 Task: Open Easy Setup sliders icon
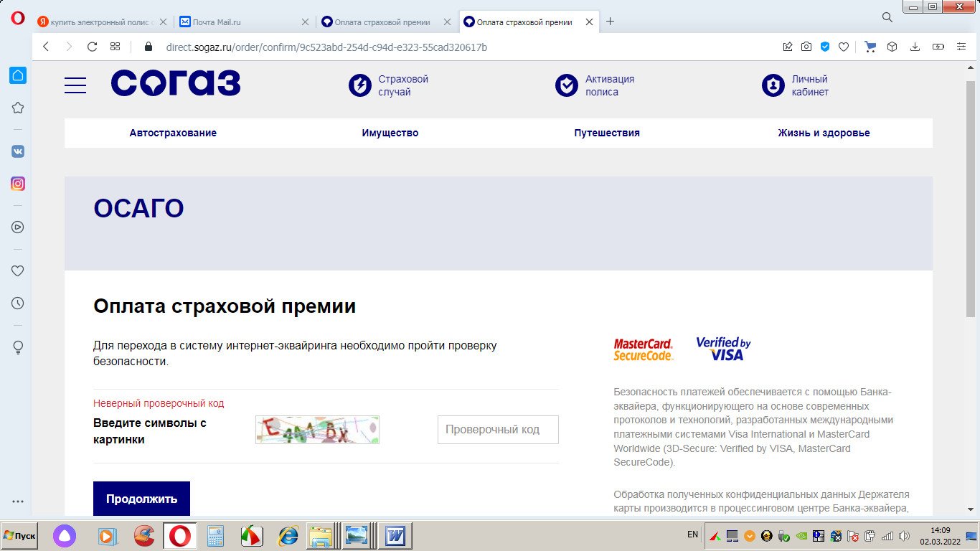pyautogui.click(x=961, y=47)
